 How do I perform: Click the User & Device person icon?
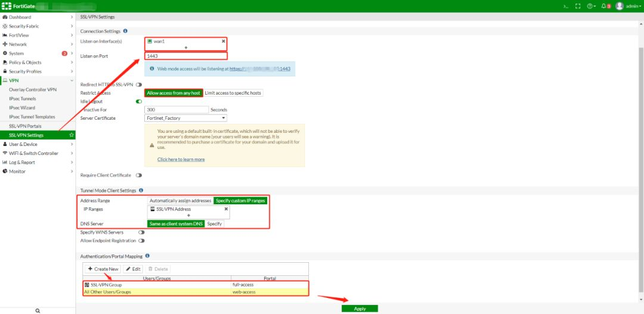coord(5,144)
